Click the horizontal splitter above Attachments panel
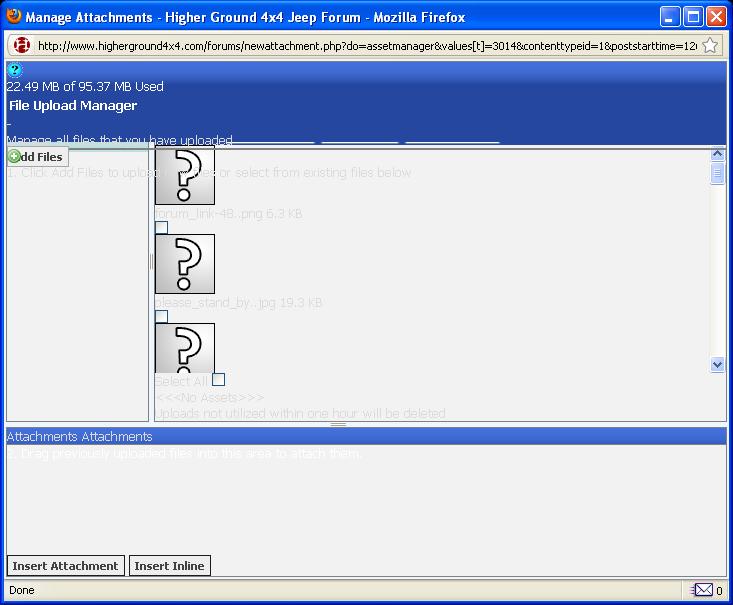This screenshot has height=605, width=733. click(338, 424)
